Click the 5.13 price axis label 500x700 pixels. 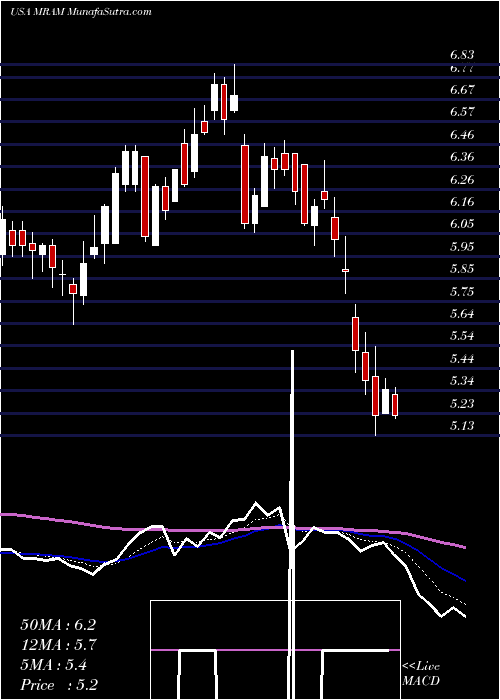[462, 426]
